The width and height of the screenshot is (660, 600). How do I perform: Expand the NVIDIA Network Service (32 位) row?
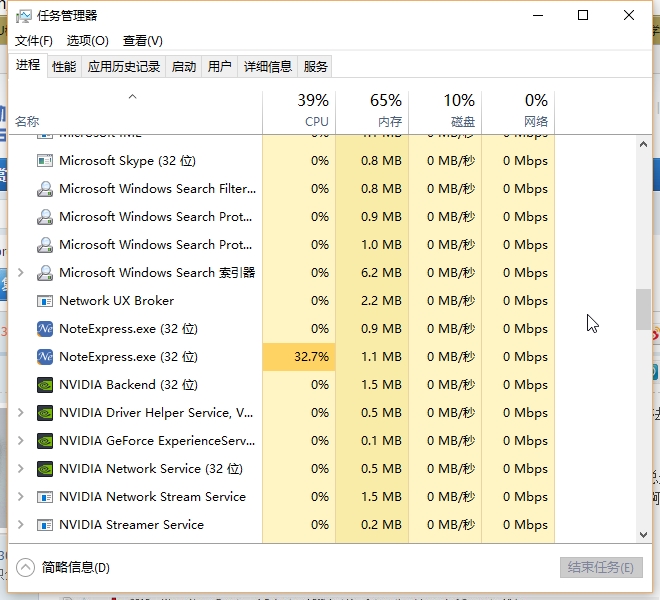point(20,469)
